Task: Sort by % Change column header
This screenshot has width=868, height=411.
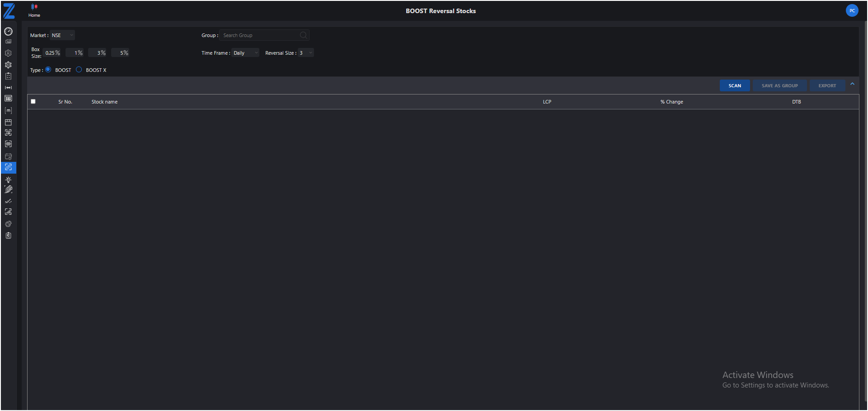Action: click(671, 102)
